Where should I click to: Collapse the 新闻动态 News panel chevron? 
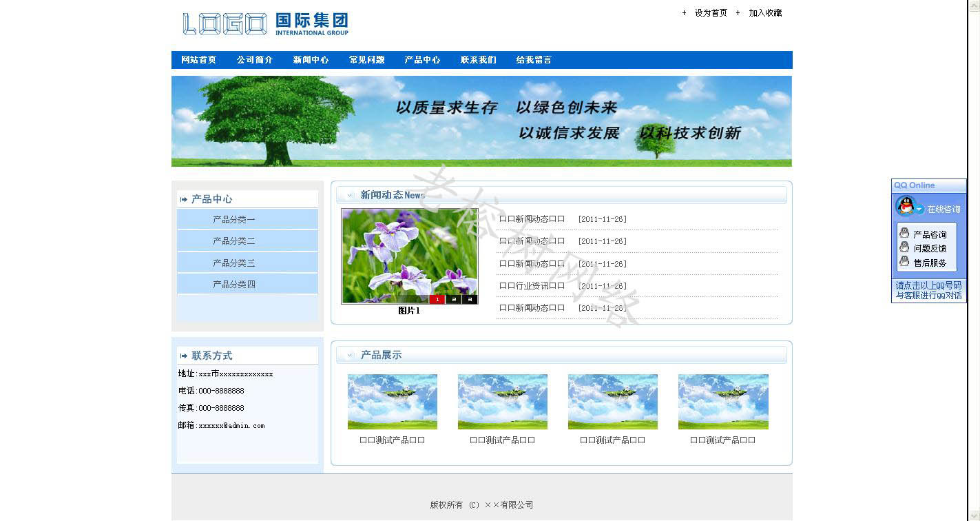tap(350, 196)
